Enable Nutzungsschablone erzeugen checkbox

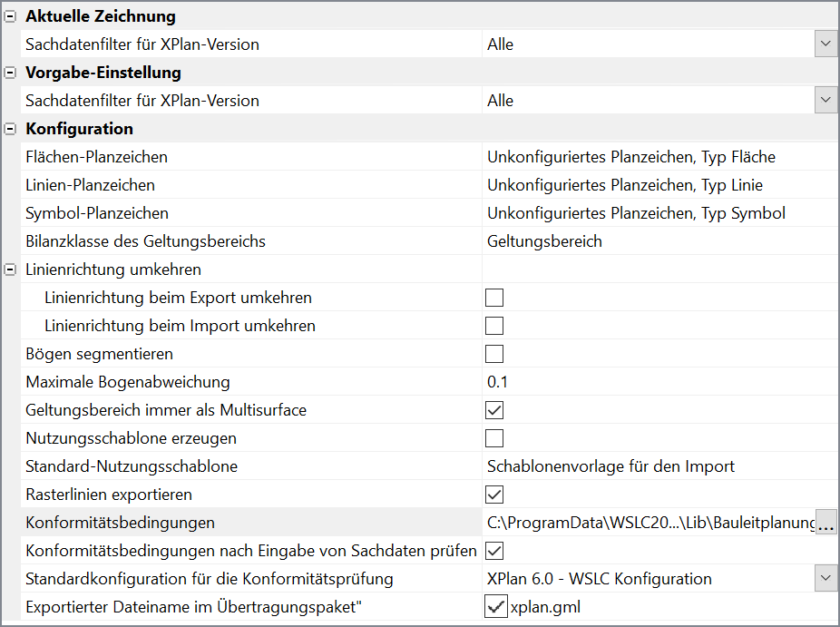(494, 438)
